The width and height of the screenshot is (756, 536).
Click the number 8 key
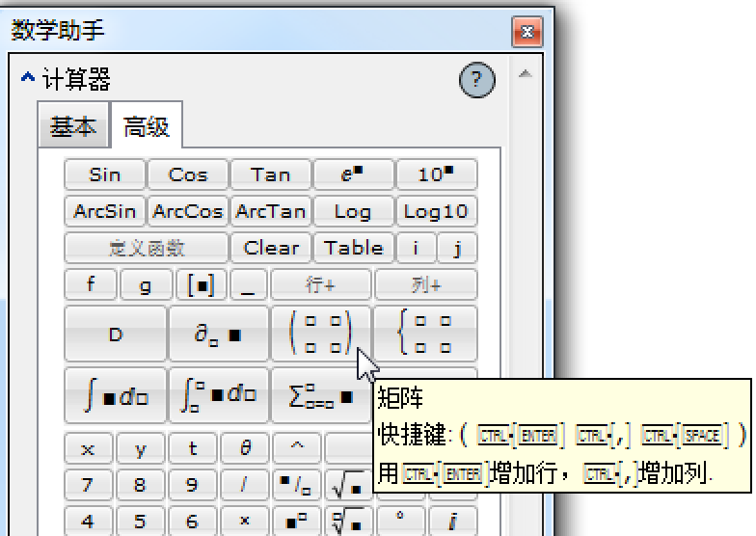click(x=141, y=485)
